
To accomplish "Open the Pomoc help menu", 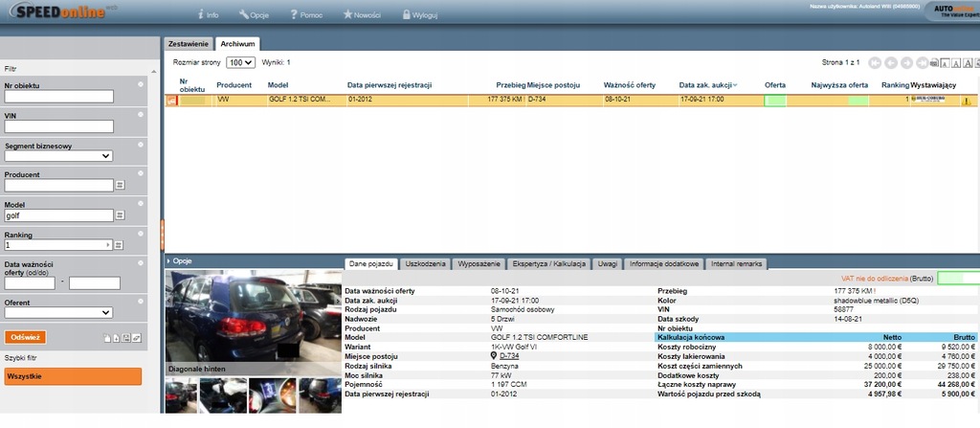I will (306, 14).
